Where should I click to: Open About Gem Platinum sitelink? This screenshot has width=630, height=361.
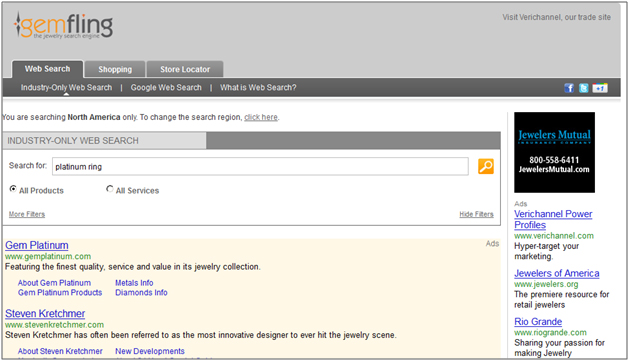tap(54, 283)
